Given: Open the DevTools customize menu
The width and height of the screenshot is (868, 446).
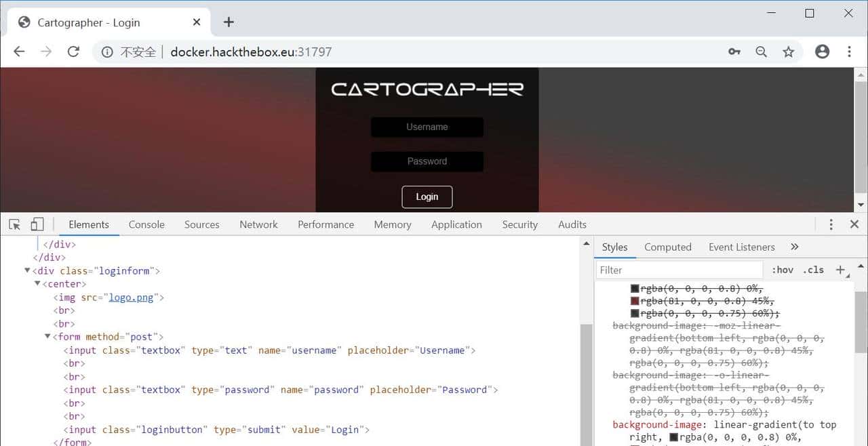Looking at the screenshot, I should (831, 224).
